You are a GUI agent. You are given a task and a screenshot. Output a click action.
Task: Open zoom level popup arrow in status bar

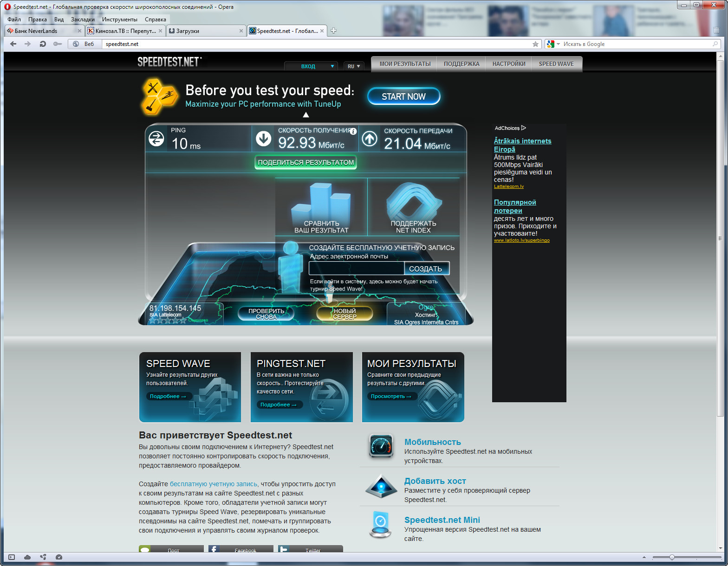point(644,557)
